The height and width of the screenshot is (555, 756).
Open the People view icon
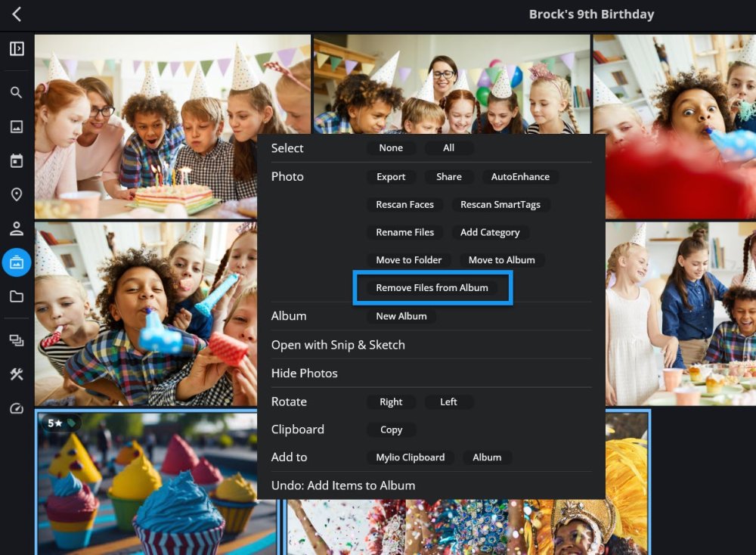pyautogui.click(x=17, y=228)
